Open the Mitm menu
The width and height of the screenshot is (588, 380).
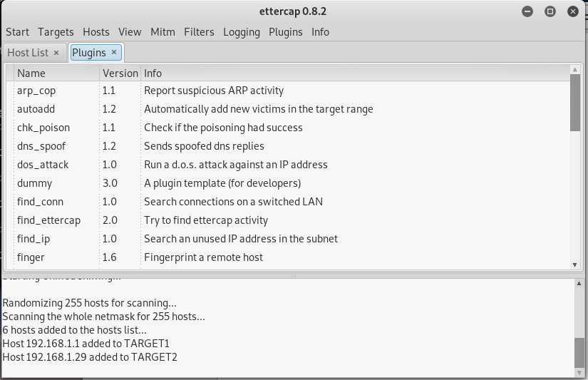(x=163, y=32)
